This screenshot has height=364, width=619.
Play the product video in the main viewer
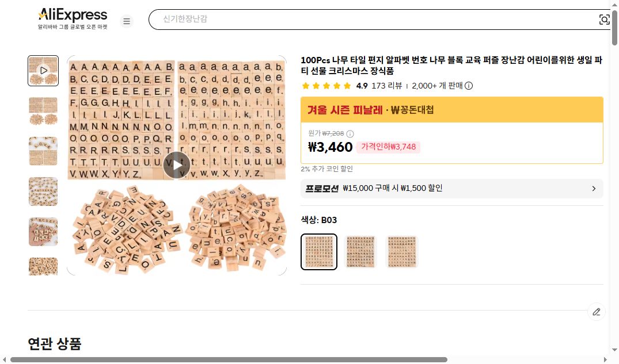[x=177, y=164]
